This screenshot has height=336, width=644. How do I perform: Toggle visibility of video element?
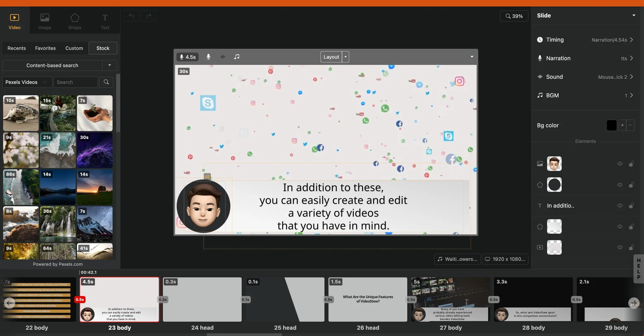(620, 247)
